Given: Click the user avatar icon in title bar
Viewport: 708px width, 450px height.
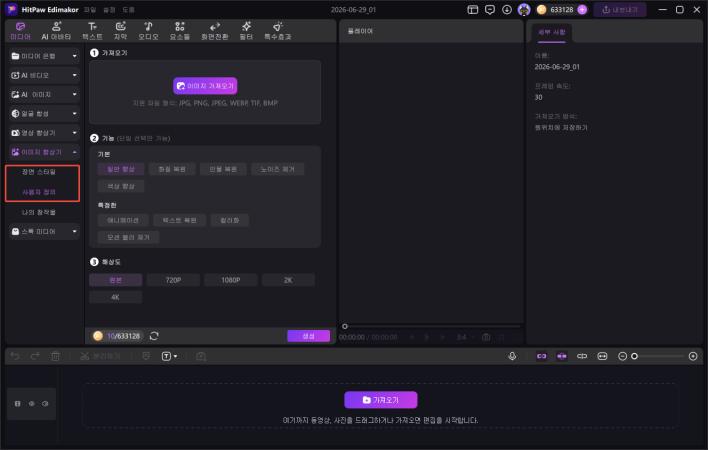Looking at the screenshot, I should (x=524, y=9).
